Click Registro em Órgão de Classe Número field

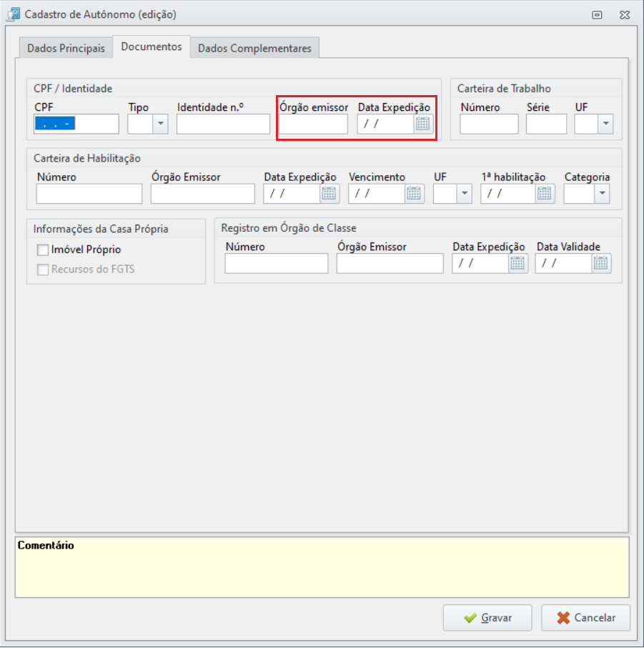coord(277,263)
